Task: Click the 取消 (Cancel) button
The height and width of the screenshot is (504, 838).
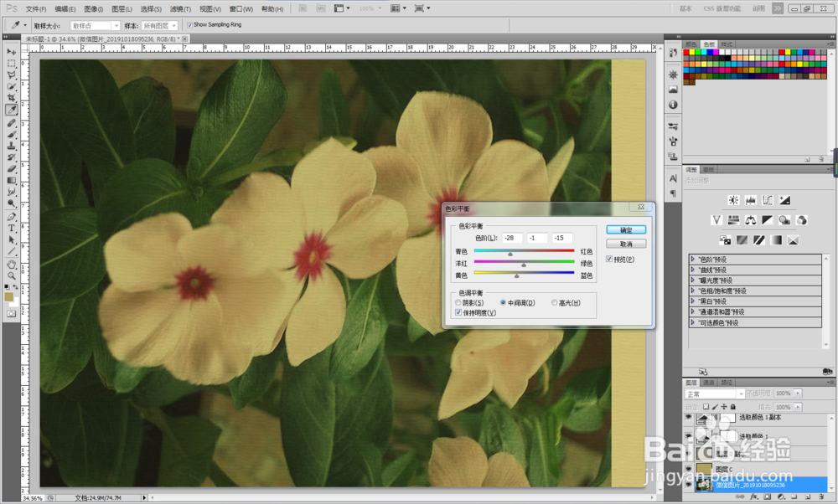Action: (625, 244)
